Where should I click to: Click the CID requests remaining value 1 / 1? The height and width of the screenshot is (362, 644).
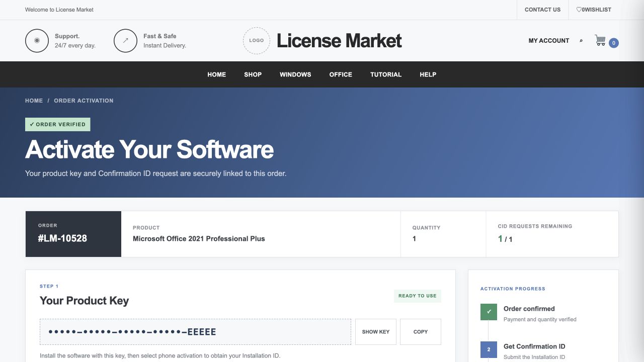[505, 239]
